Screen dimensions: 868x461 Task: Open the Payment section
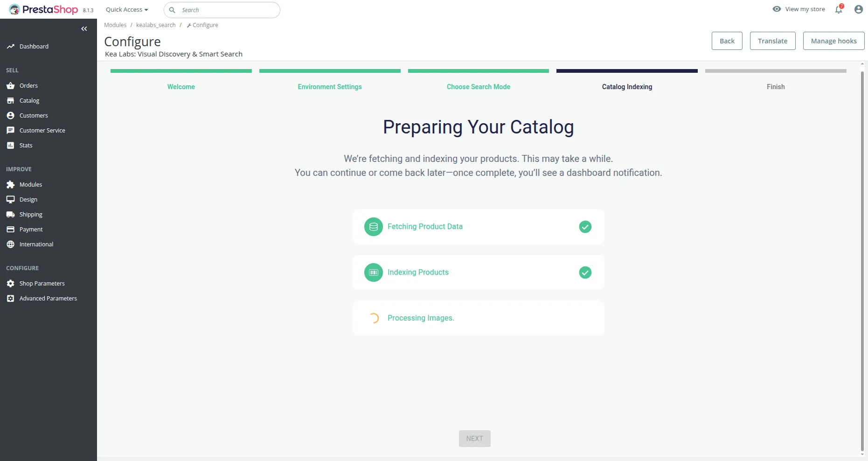tap(31, 229)
